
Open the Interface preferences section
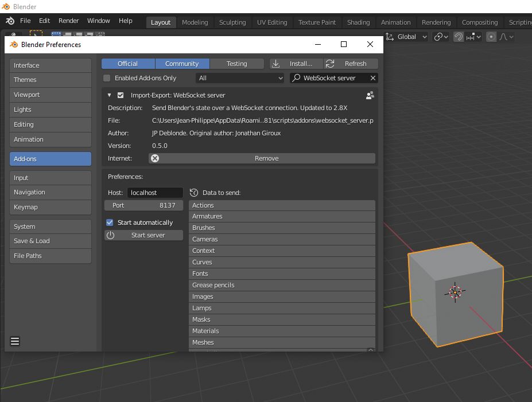[51, 65]
